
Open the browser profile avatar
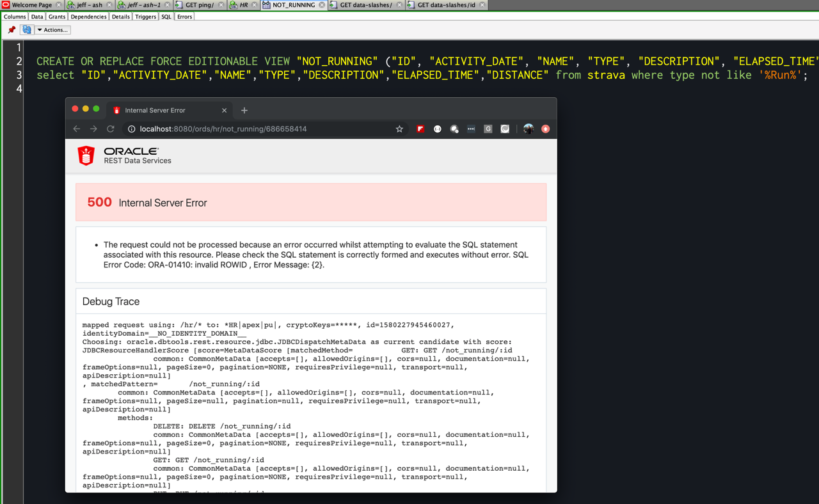(529, 129)
